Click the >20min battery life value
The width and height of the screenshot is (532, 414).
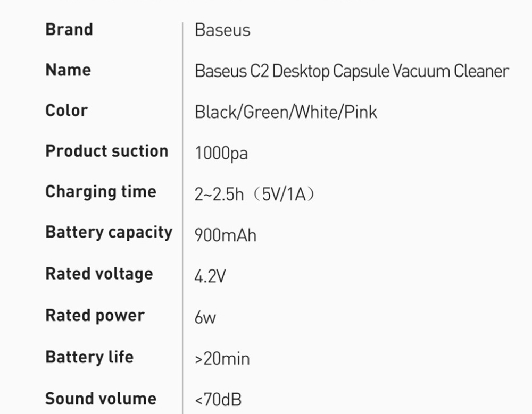tap(222, 359)
